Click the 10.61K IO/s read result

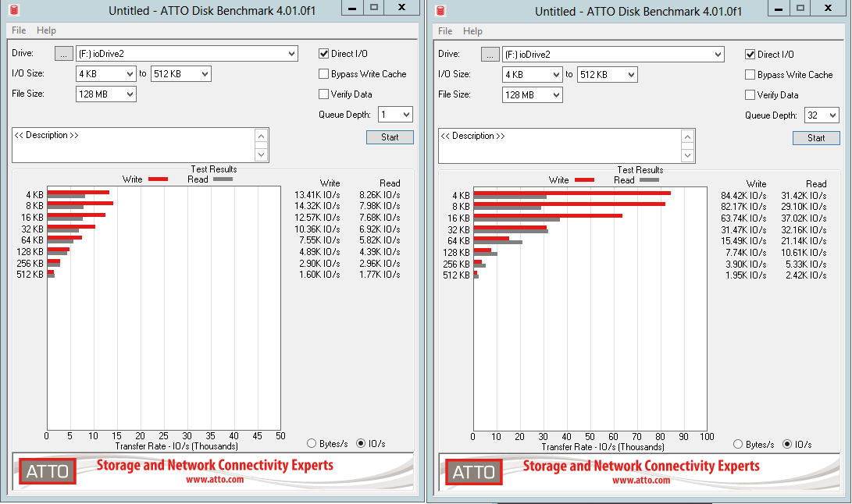(804, 253)
